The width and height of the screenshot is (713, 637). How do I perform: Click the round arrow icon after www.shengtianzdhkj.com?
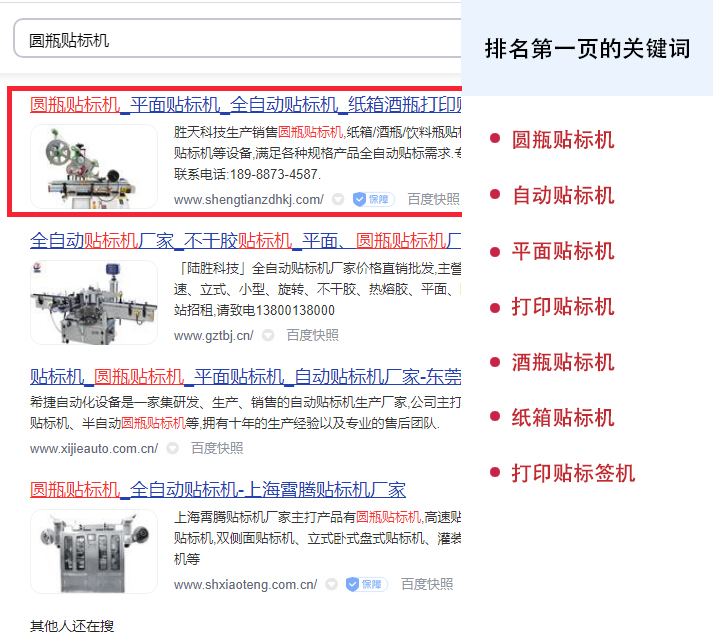pos(338,199)
